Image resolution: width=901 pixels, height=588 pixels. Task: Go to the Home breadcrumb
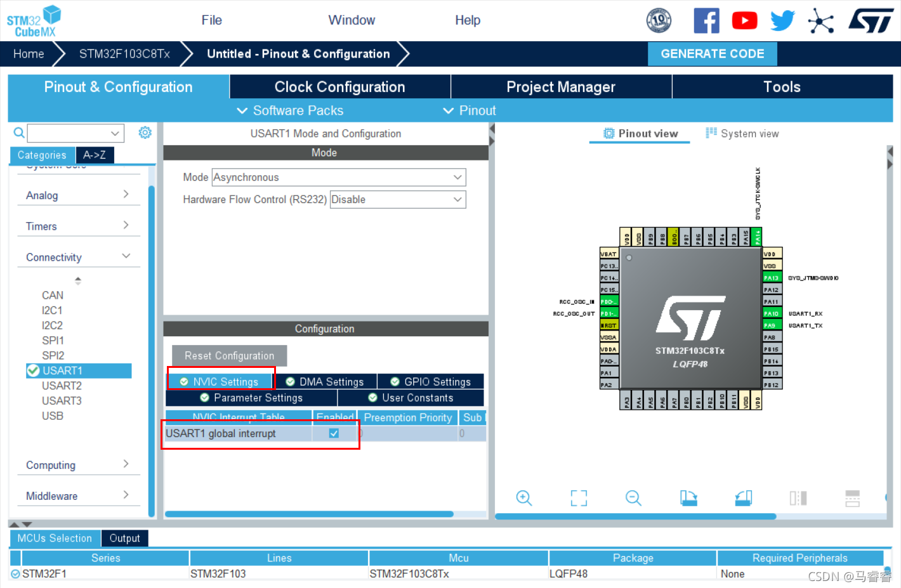29,54
